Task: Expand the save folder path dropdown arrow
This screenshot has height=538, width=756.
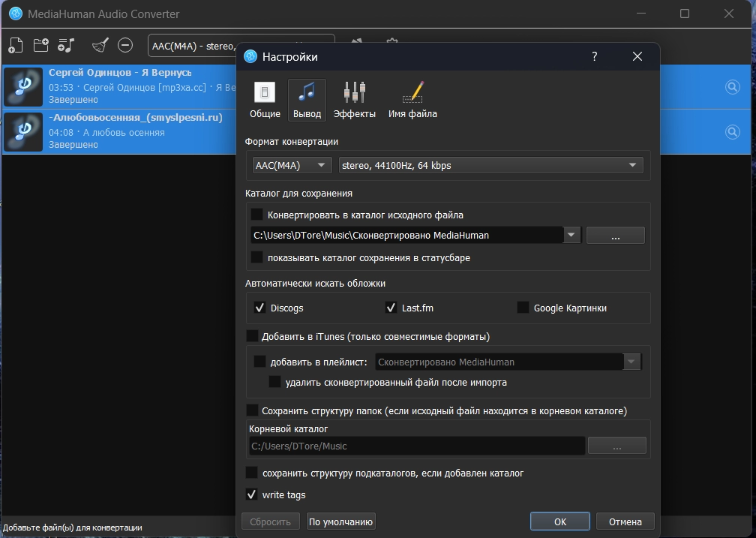Action: pos(571,235)
